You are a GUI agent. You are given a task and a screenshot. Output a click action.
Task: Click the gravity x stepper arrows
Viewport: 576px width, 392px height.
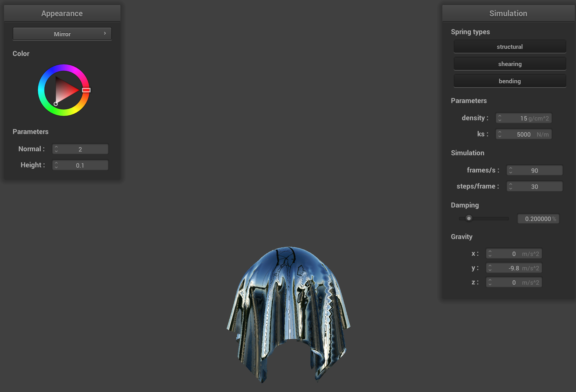click(x=490, y=254)
